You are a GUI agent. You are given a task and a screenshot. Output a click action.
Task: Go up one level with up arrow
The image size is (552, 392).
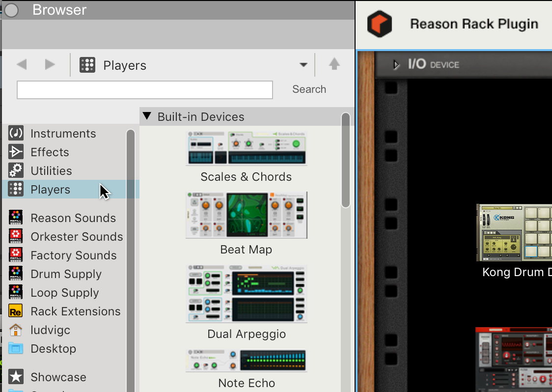click(x=334, y=64)
